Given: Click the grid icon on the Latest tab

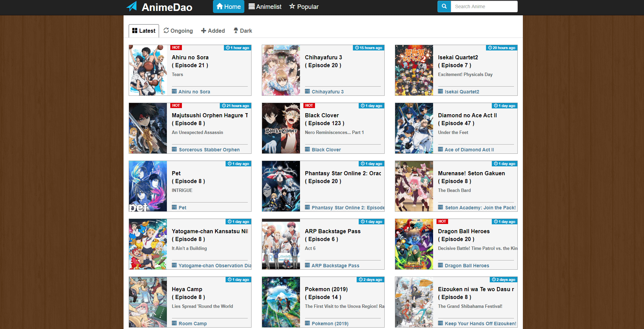Looking at the screenshot, I should (x=135, y=30).
